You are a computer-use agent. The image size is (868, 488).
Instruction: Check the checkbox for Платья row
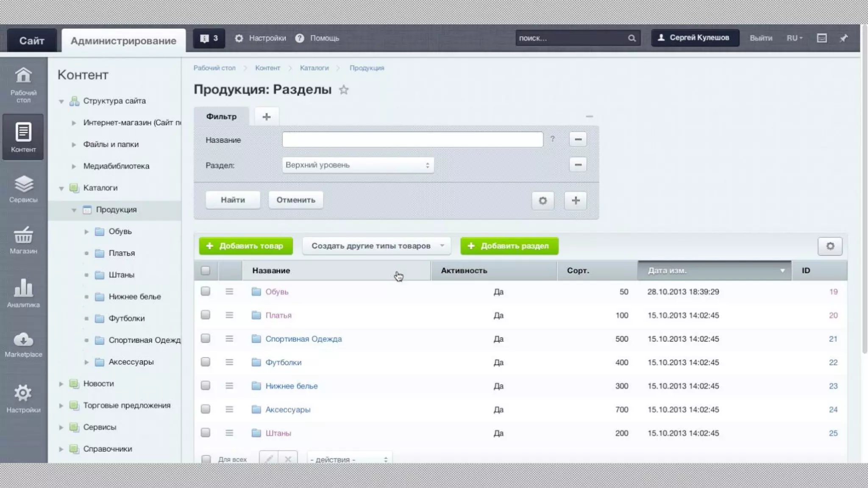coord(206,315)
